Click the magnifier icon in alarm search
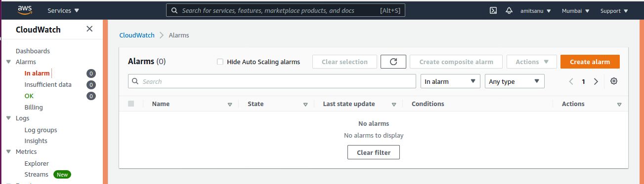This screenshot has height=184, width=644. point(135,81)
